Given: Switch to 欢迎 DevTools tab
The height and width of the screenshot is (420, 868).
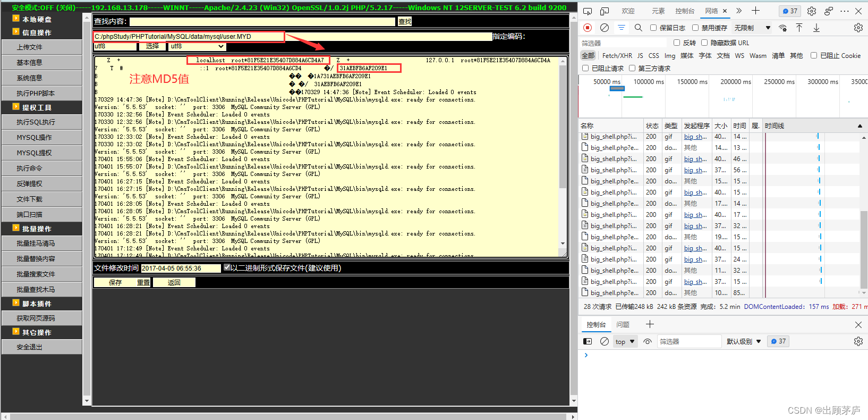Looking at the screenshot, I should click(x=628, y=11).
